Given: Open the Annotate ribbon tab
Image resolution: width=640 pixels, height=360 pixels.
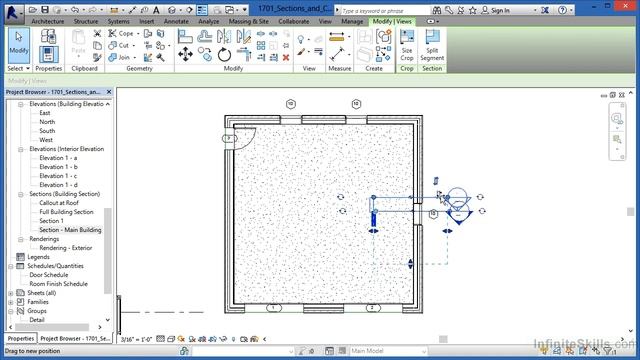Looking at the screenshot, I should pyautogui.click(x=176, y=21).
